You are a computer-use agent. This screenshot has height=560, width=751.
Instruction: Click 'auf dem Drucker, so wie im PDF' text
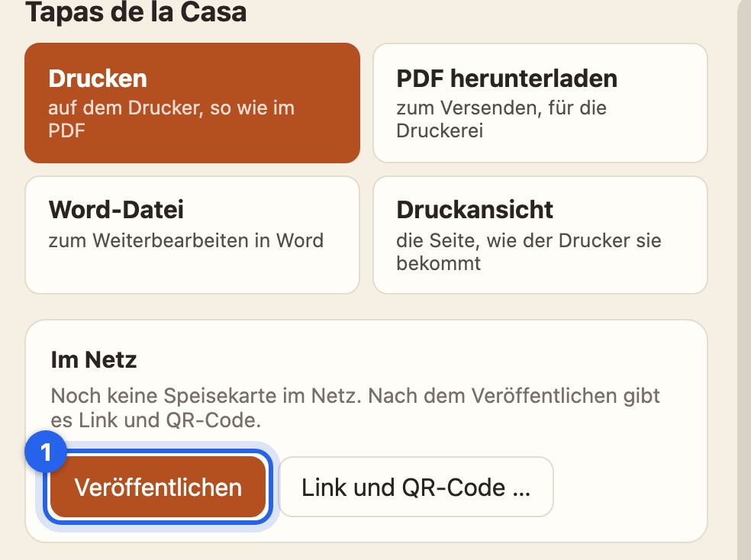click(172, 119)
